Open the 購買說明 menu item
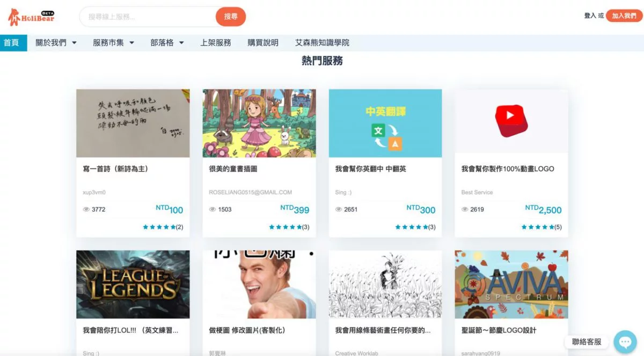 263,42
